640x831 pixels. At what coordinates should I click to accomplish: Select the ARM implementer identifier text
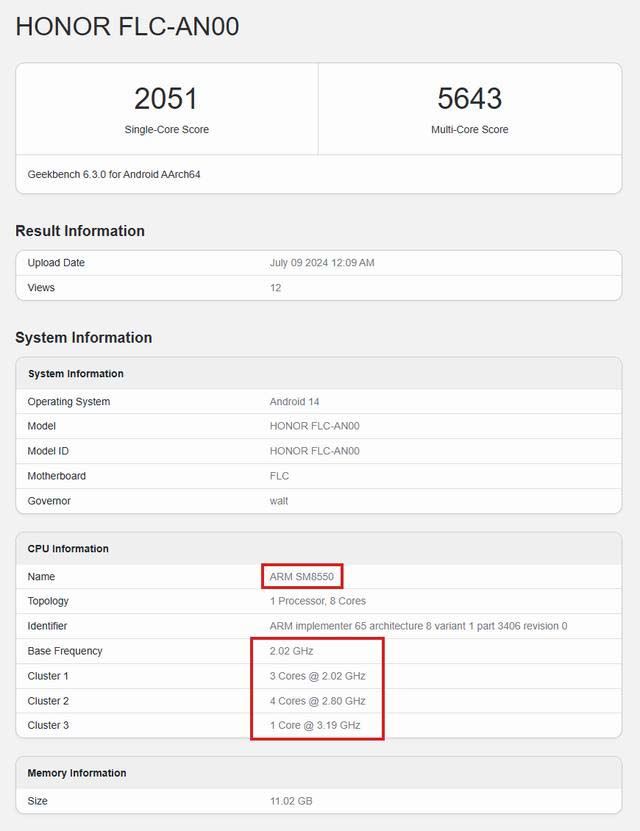418,626
